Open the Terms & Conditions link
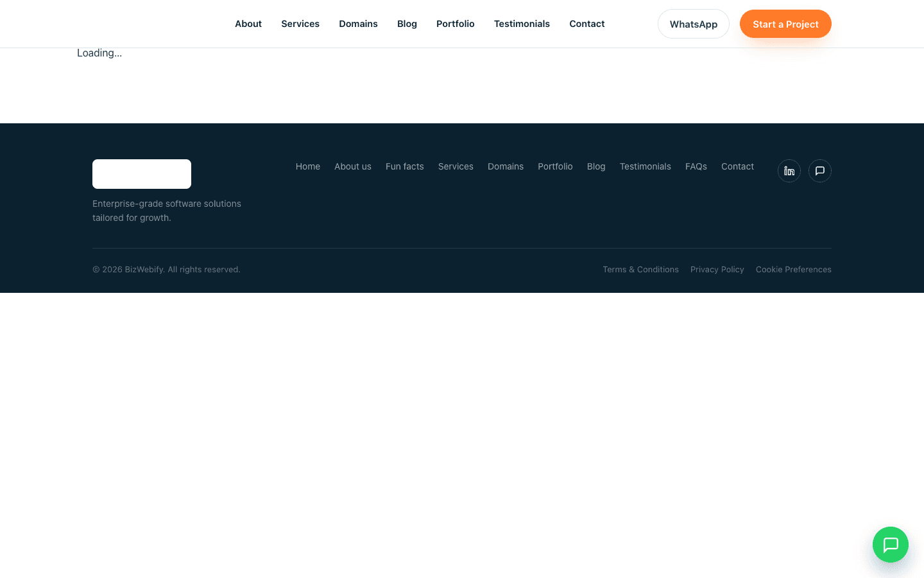 point(640,270)
